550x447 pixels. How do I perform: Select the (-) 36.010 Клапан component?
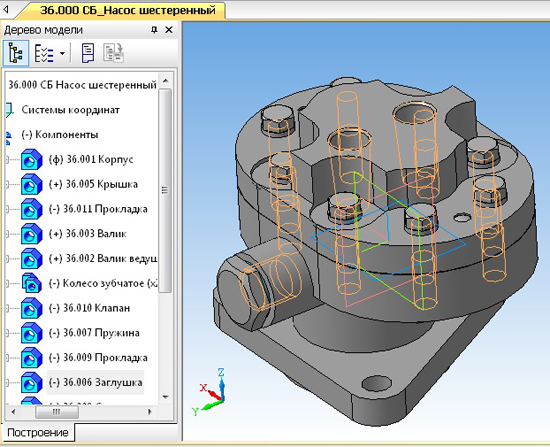[x=89, y=308]
